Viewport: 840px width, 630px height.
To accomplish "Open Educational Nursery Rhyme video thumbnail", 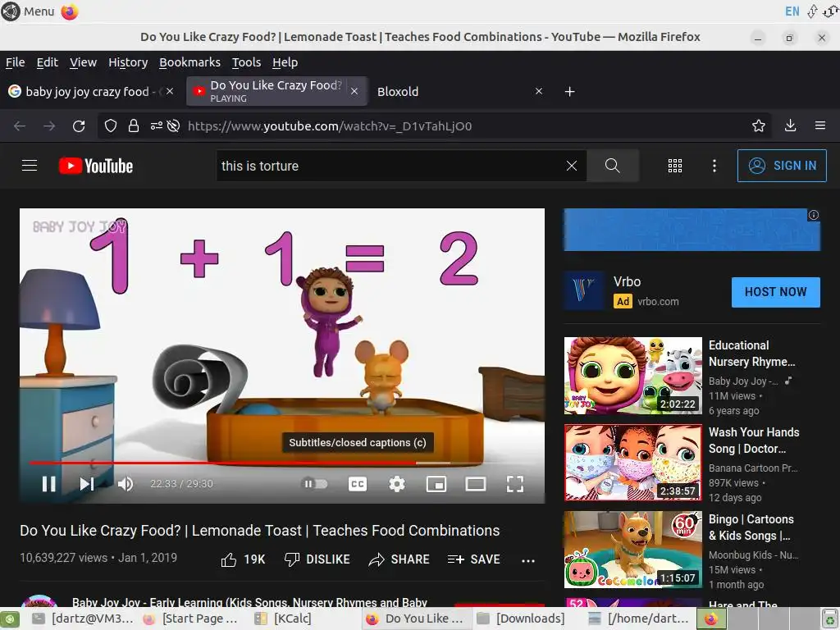I will [632, 376].
